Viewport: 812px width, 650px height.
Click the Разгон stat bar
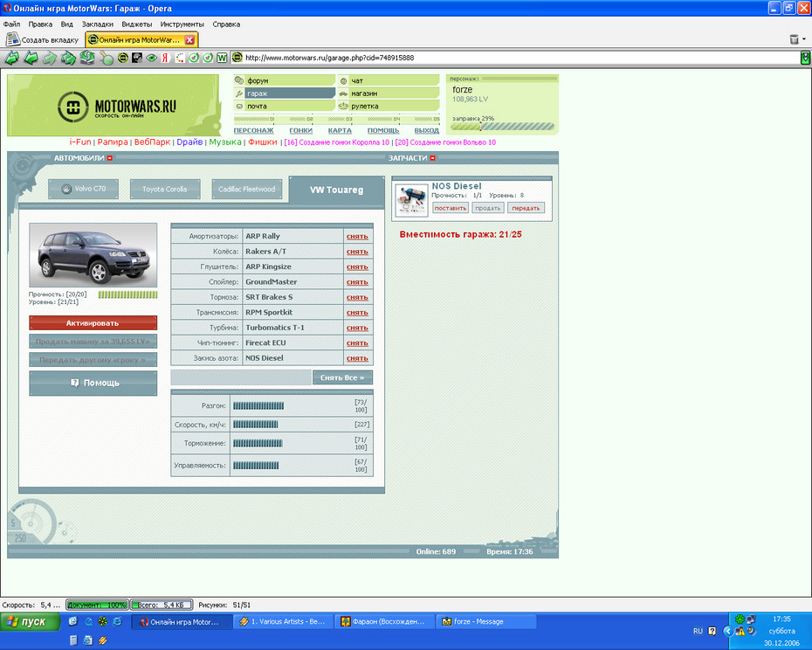tap(258, 406)
